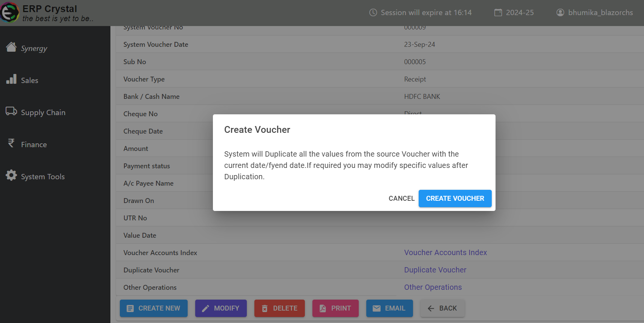Click the Supply Chain truck icon
Image resolution: width=644 pixels, height=323 pixels.
tap(11, 111)
